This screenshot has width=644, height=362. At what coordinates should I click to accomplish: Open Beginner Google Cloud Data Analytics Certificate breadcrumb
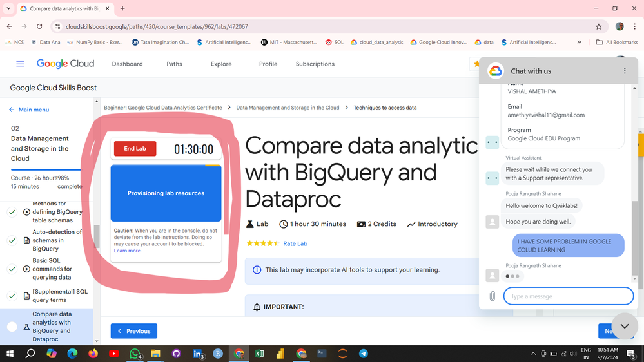click(x=162, y=108)
